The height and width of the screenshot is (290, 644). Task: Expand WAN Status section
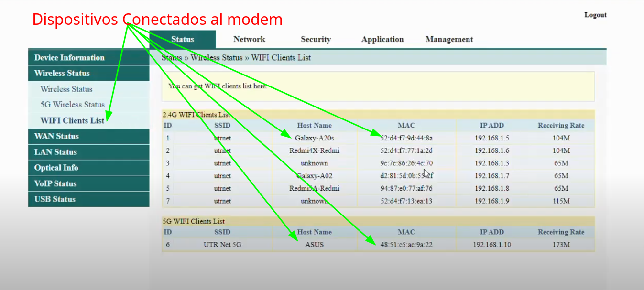[x=56, y=136]
